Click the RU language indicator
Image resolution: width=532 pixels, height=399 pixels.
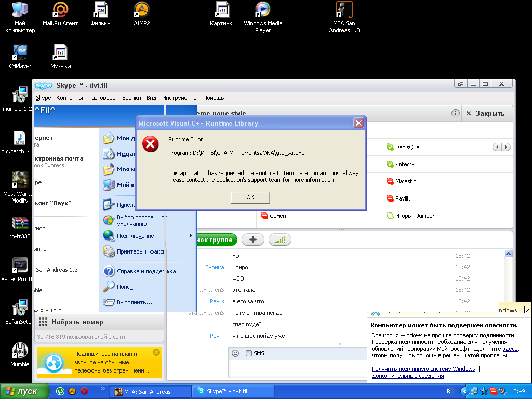click(x=450, y=391)
